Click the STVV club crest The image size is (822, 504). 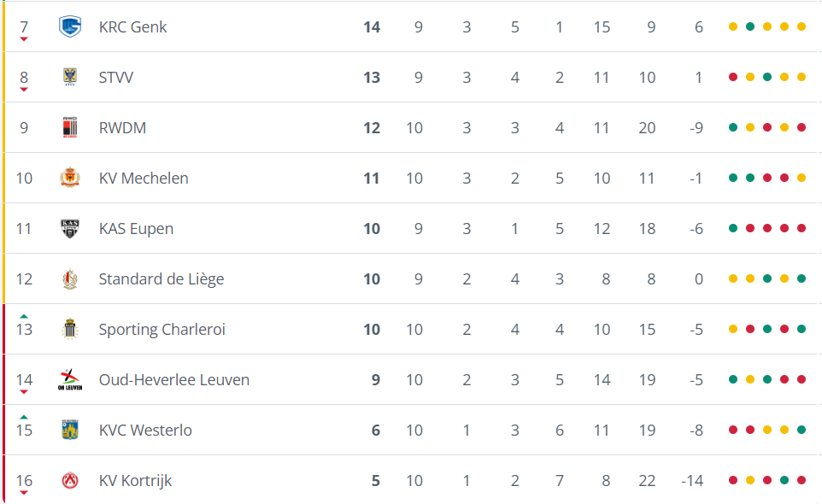click(x=70, y=77)
